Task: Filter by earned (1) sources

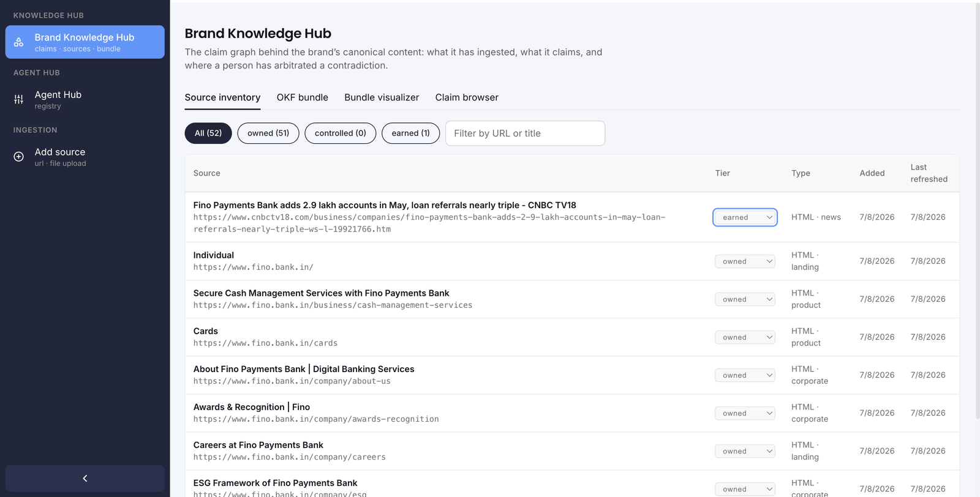Action: pyautogui.click(x=411, y=133)
